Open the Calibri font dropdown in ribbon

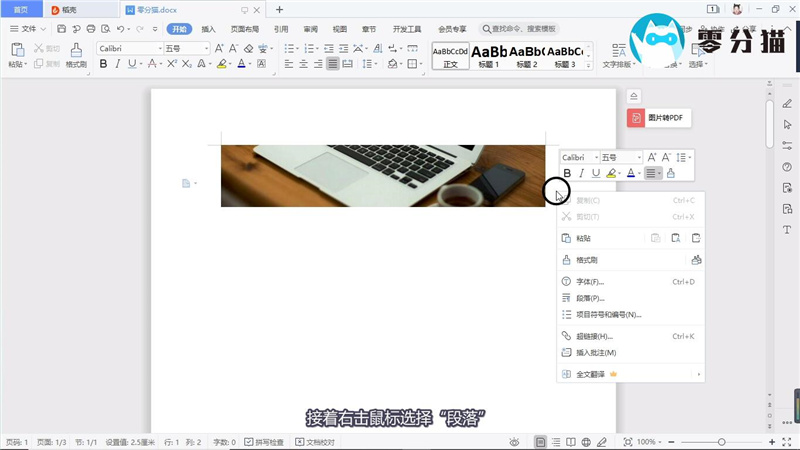pos(160,48)
